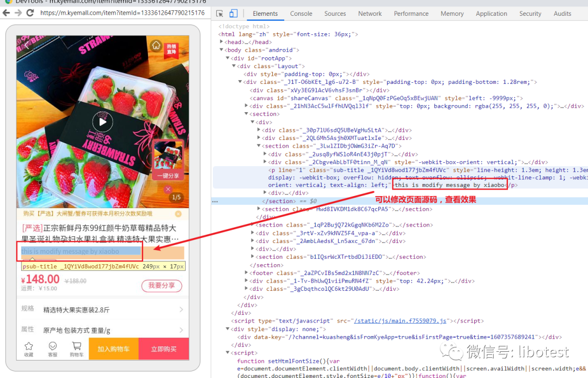The height and width of the screenshot is (378, 588).
Task: Open the Performance tab
Action: (411, 14)
